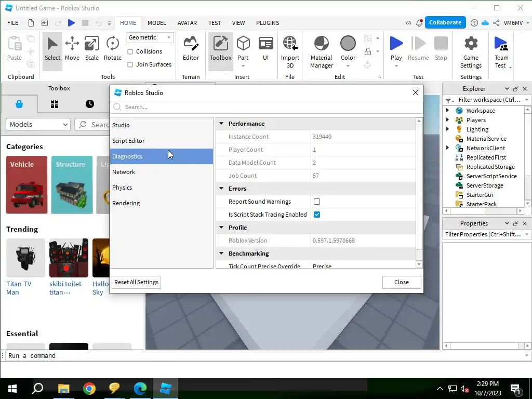Uncheck Is Script Stack Tracing Enabled
The image size is (532, 399).
(x=317, y=215)
